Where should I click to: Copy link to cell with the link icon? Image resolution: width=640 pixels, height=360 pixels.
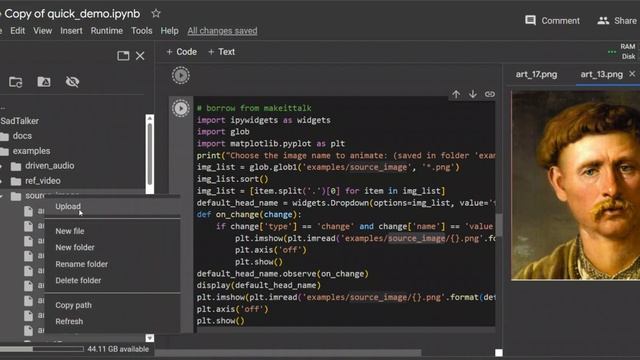pos(490,94)
